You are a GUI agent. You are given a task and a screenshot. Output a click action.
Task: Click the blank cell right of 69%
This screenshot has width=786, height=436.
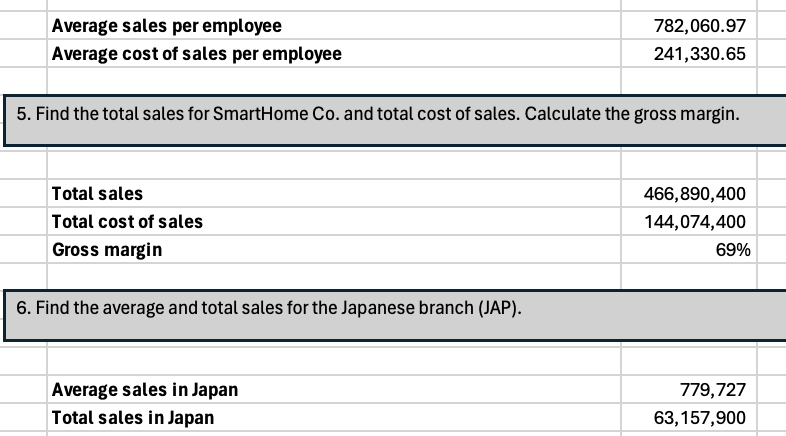click(771, 250)
